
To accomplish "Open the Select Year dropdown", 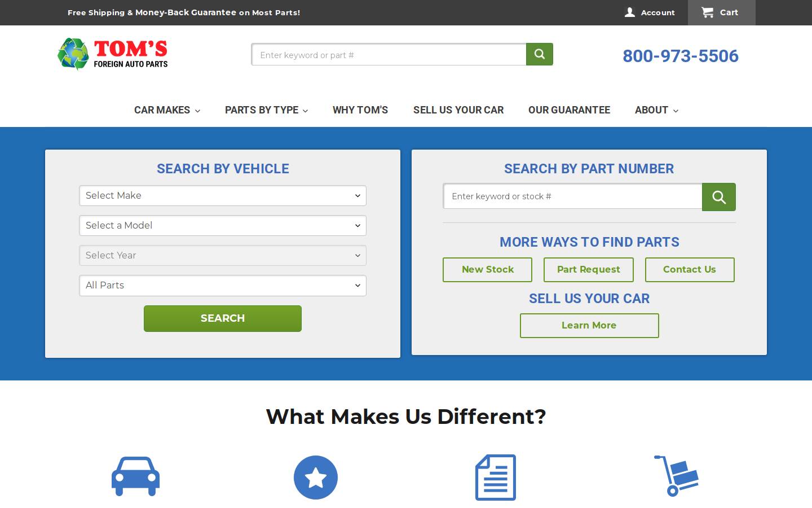I will point(223,256).
